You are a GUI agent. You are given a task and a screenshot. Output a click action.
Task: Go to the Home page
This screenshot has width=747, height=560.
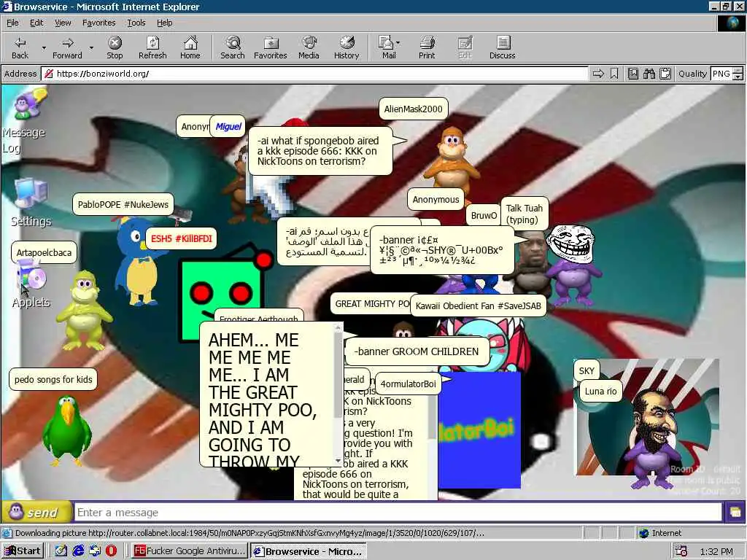point(190,47)
